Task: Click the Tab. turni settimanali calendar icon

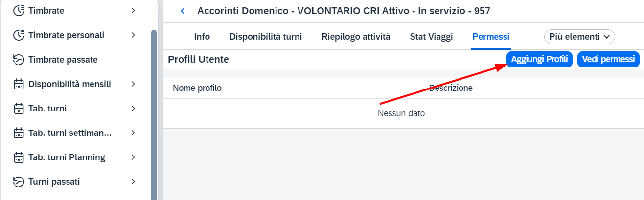Action: pyautogui.click(x=19, y=133)
